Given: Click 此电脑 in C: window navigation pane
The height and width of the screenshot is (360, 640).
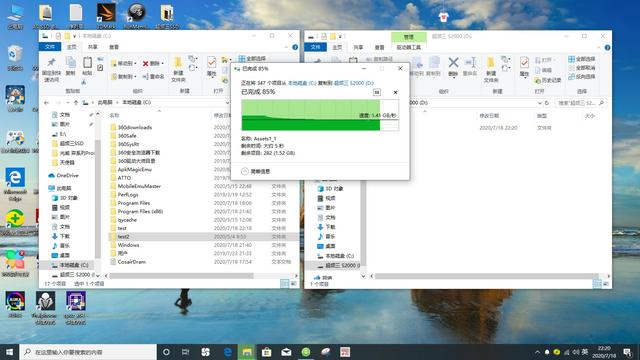Looking at the screenshot, I should point(63,188).
